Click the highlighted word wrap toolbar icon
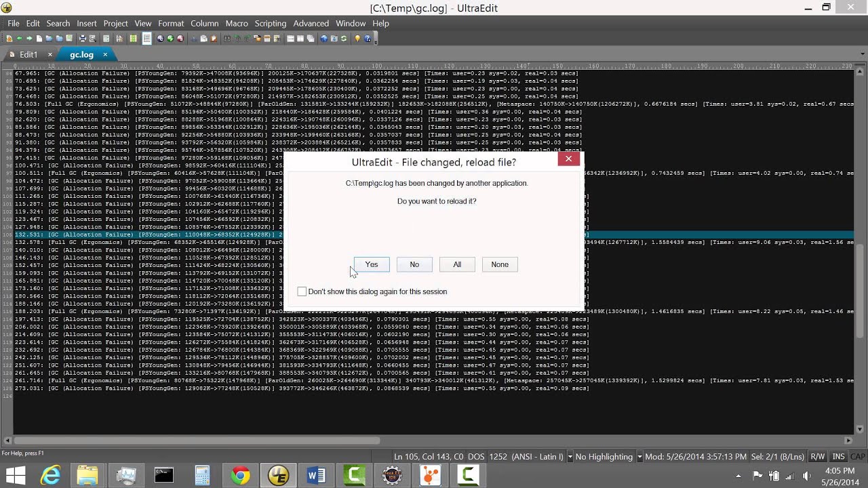 coord(146,39)
